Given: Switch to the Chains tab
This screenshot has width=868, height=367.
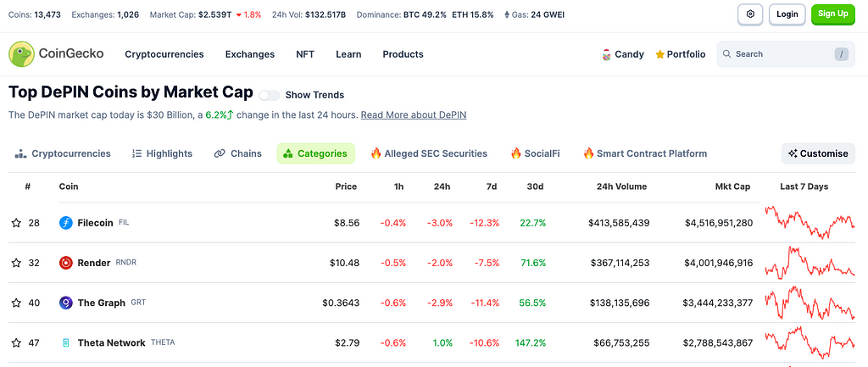Looking at the screenshot, I should [238, 153].
